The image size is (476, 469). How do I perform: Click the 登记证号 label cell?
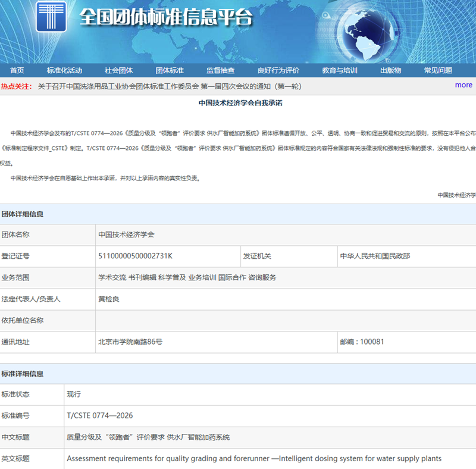tap(48, 256)
